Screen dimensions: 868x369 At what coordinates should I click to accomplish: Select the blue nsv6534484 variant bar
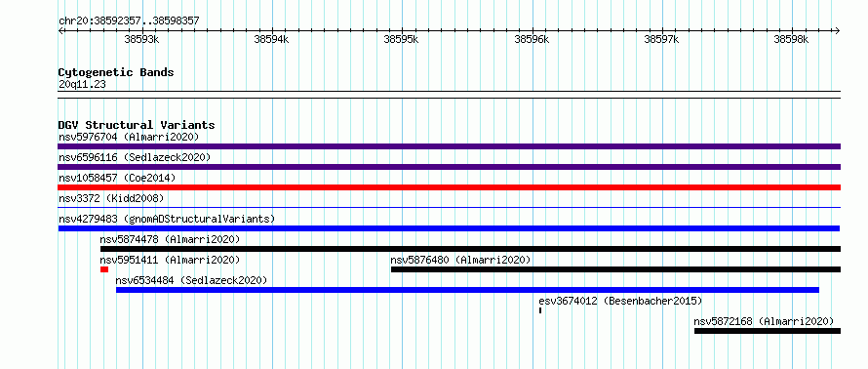pyautogui.click(x=467, y=290)
